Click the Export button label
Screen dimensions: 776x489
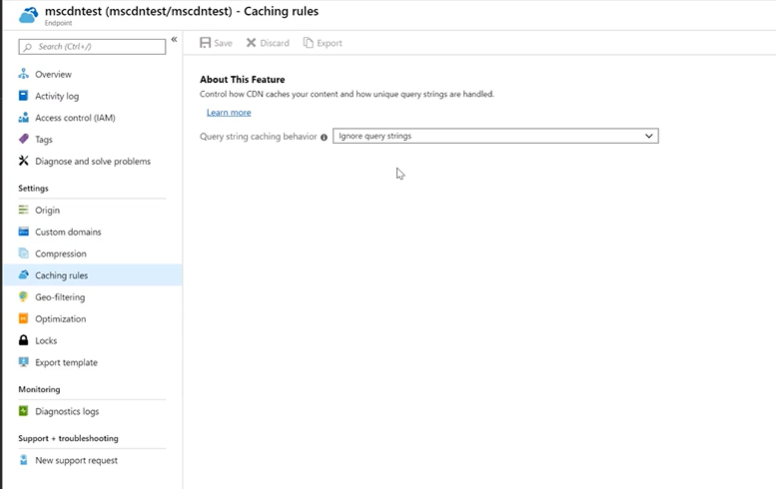click(330, 43)
